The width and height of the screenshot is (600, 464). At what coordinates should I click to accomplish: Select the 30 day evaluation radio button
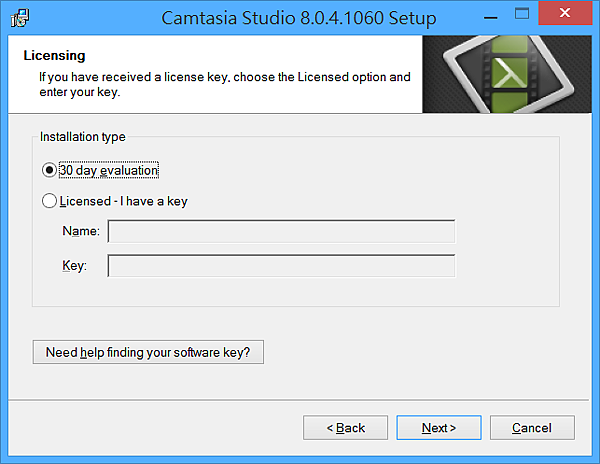click(50, 170)
